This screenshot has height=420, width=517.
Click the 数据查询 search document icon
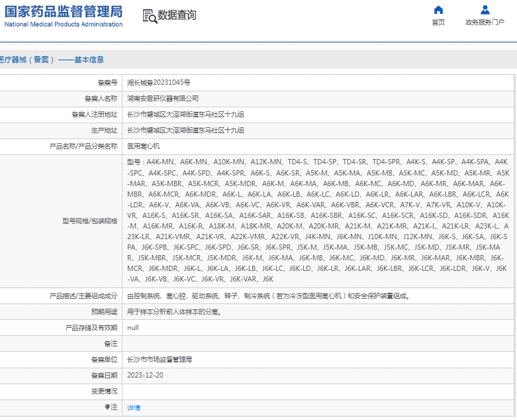click(x=150, y=16)
